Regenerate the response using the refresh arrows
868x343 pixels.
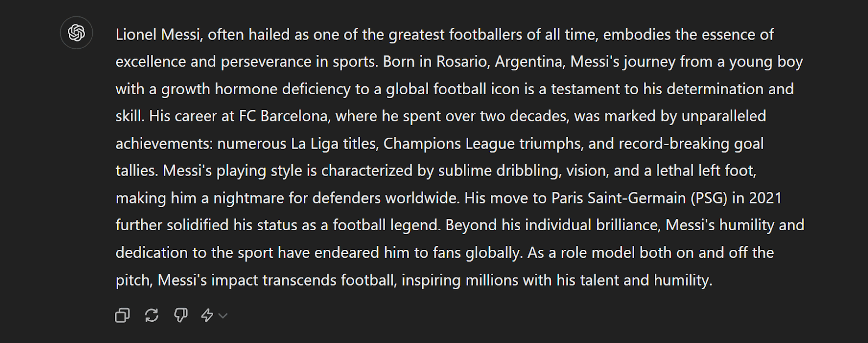(x=152, y=315)
